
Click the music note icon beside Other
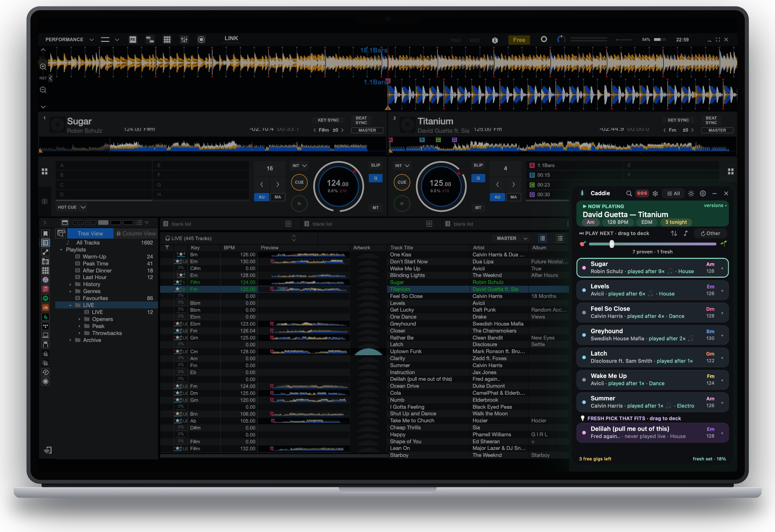pos(686,233)
